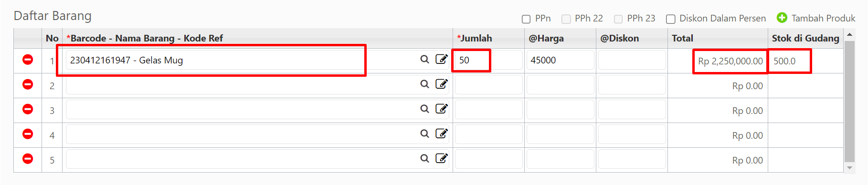The width and height of the screenshot is (868, 185).
Task: Toggle the PPh 22 checkbox
Action: click(566, 19)
